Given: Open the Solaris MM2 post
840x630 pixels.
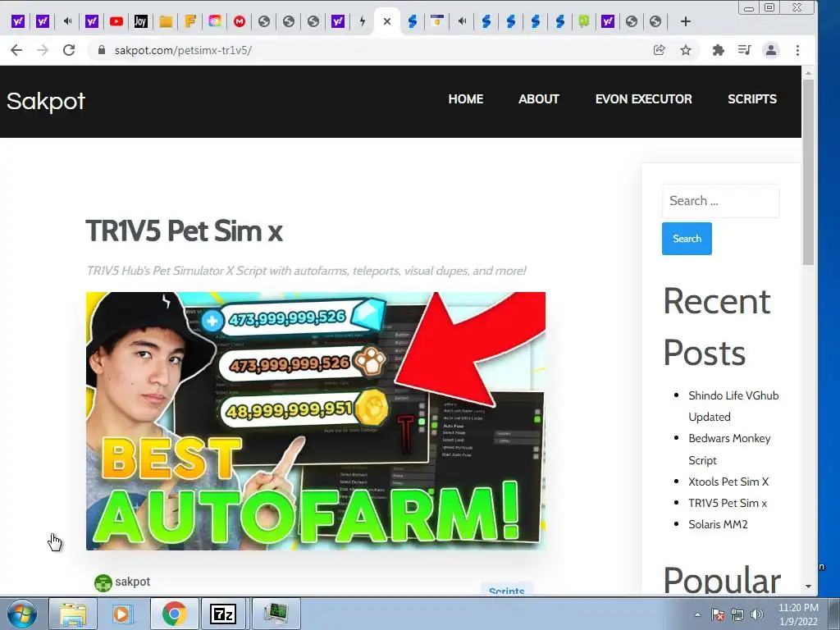Looking at the screenshot, I should (x=718, y=524).
